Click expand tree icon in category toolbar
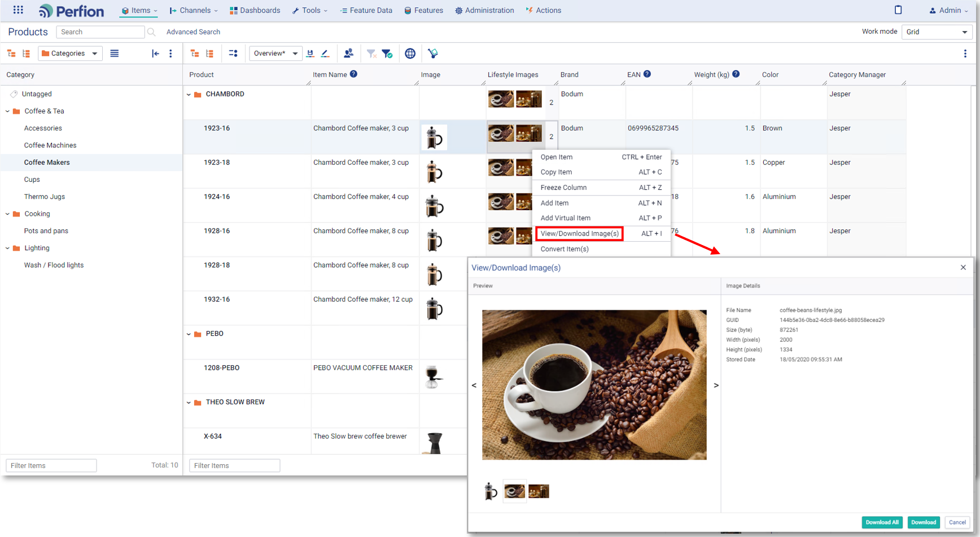 [x=11, y=54]
